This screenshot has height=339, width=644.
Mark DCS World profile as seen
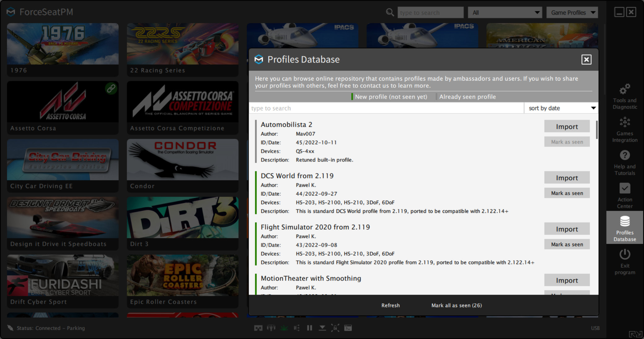point(567,193)
